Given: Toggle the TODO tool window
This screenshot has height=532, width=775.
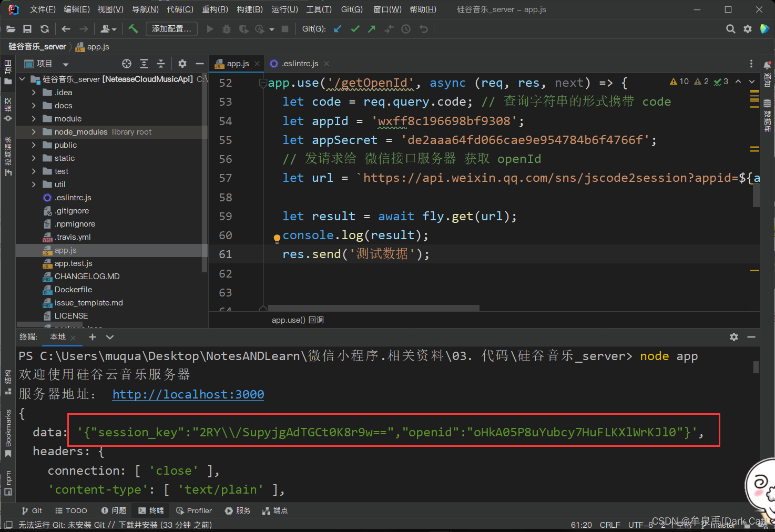Looking at the screenshot, I should (71, 510).
